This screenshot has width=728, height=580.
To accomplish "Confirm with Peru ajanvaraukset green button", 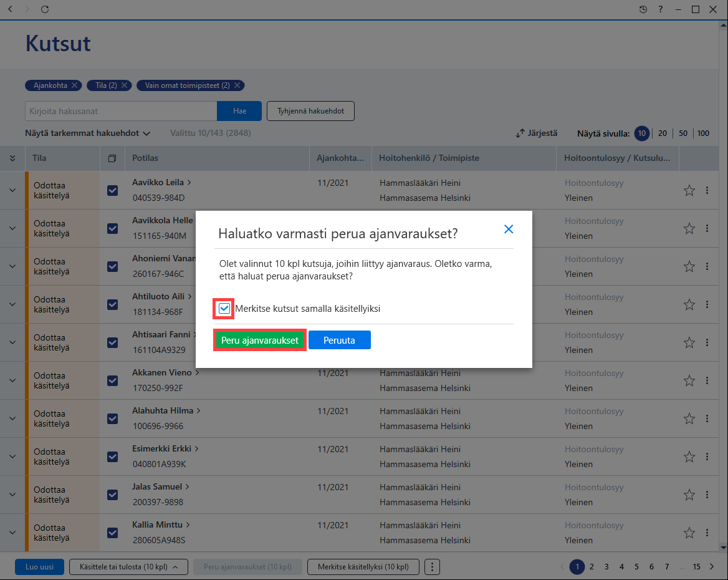I will pos(259,340).
